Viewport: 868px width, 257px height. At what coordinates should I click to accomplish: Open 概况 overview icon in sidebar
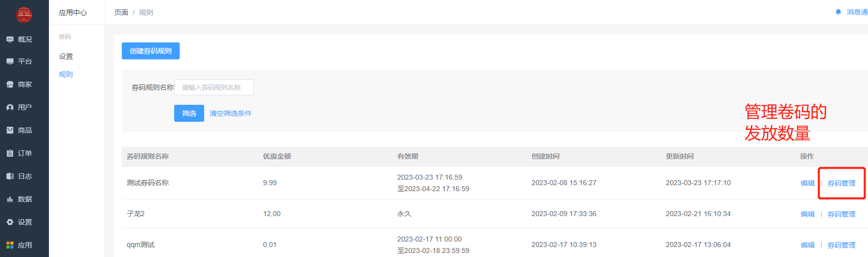(10, 39)
